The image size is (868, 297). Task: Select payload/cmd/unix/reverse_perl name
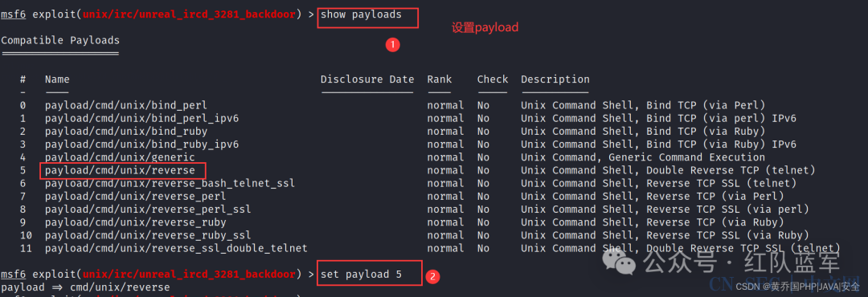click(x=136, y=197)
